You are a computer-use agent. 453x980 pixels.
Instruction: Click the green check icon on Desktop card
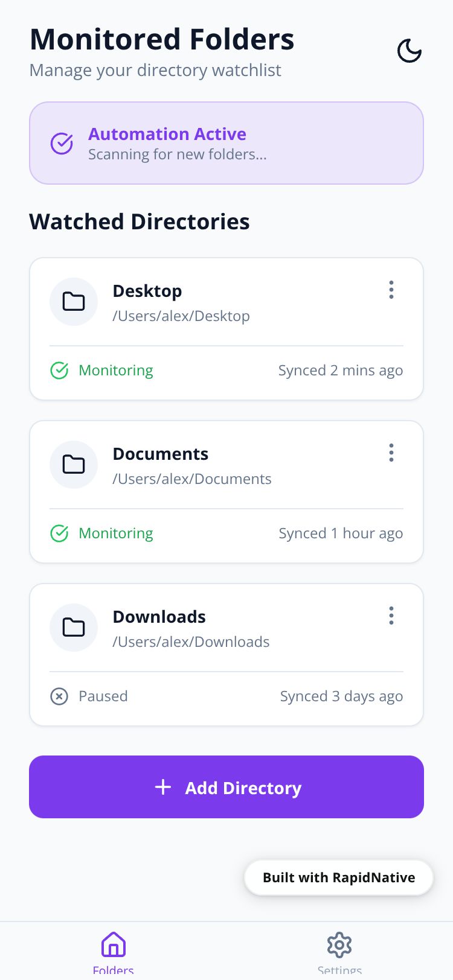click(x=59, y=371)
